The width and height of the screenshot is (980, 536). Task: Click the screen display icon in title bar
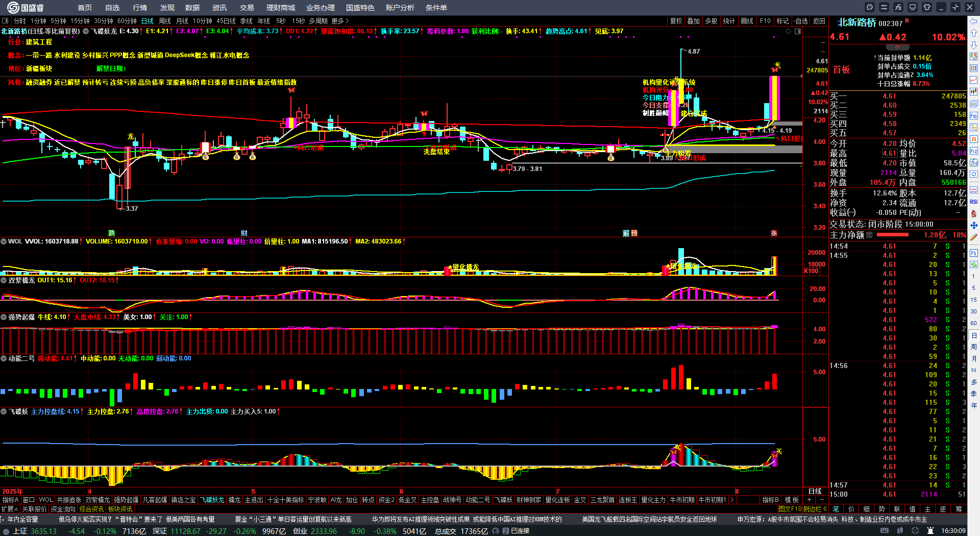pos(913,7)
